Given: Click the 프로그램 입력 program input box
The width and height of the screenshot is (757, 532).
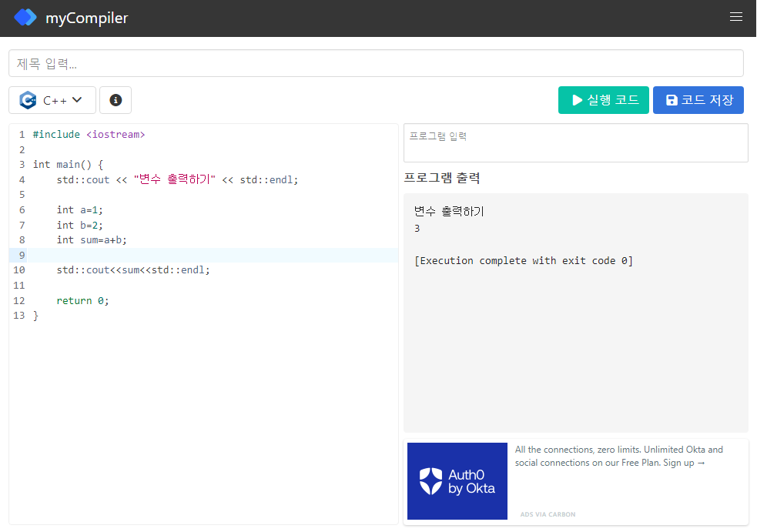Looking at the screenshot, I should (x=576, y=143).
